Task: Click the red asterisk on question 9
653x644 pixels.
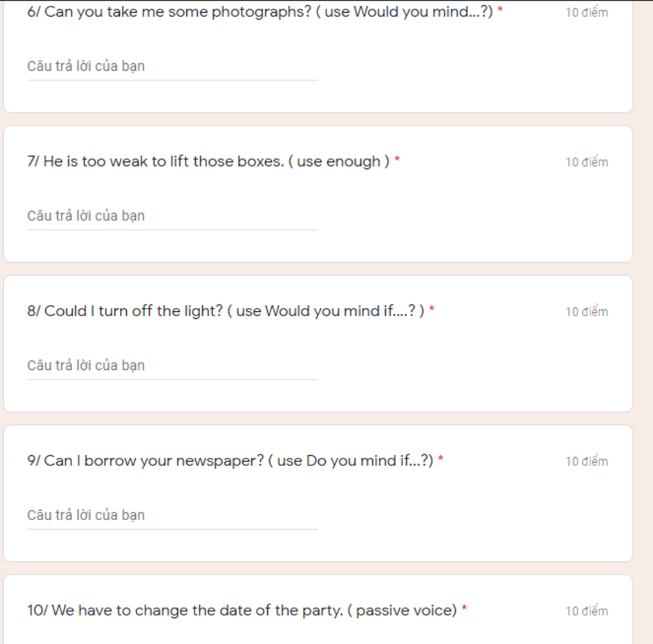Action: tap(441, 460)
